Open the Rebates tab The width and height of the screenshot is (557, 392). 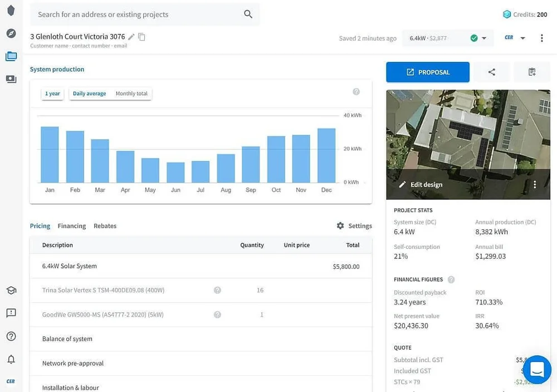tap(105, 226)
